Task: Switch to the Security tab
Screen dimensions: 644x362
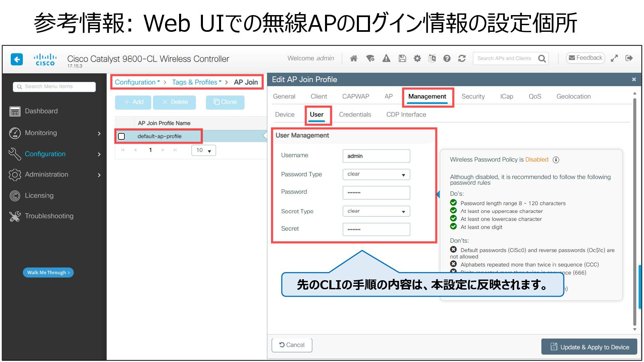Action: click(x=473, y=97)
